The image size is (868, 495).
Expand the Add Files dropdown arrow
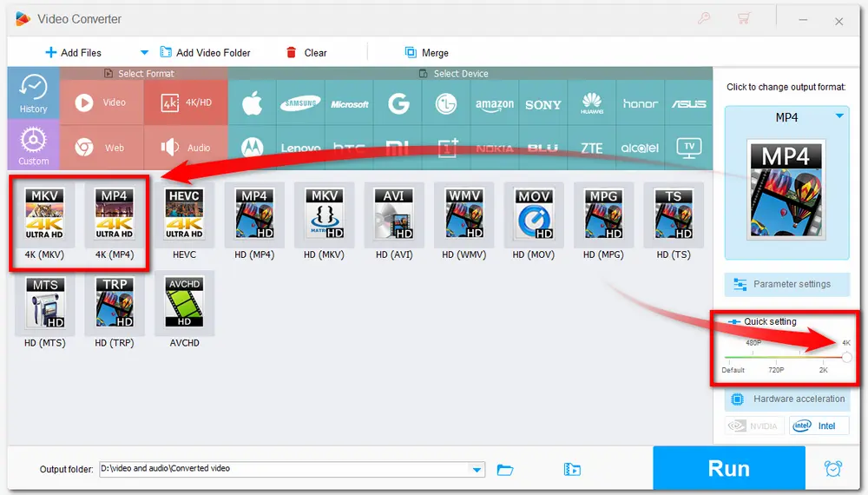[144, 53]
